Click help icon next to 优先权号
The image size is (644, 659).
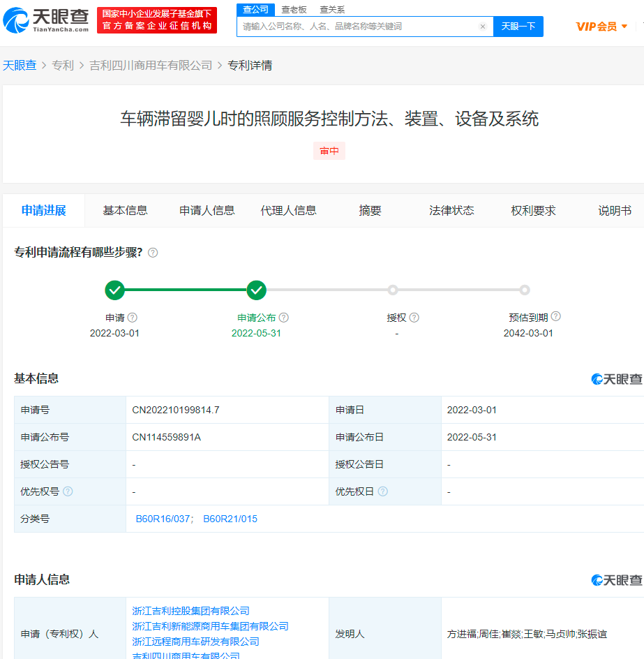click(x=68, y=491)
